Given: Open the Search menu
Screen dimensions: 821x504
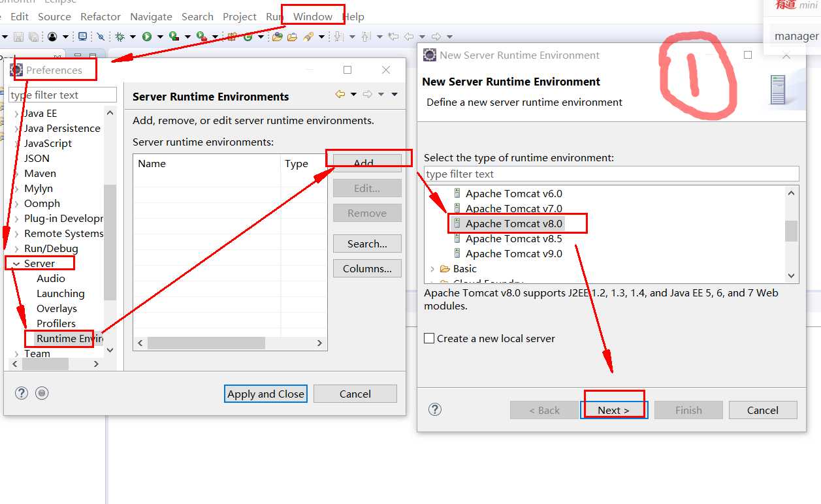Looking at the screenshot, I should coord(197,16).
